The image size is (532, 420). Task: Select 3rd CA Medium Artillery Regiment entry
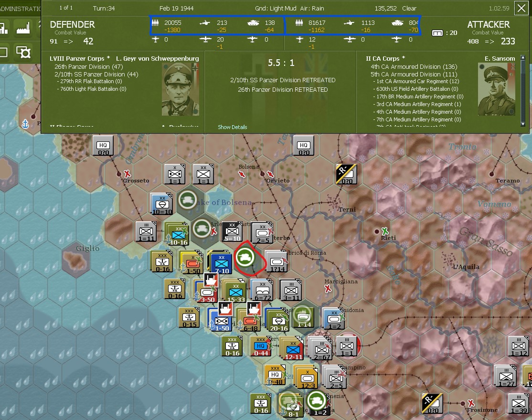[x=417, y=104]
